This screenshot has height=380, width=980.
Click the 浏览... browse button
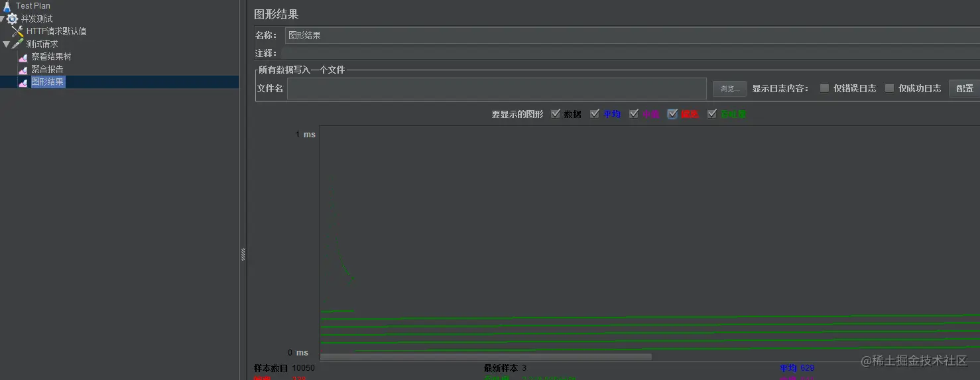coord(730,89)
